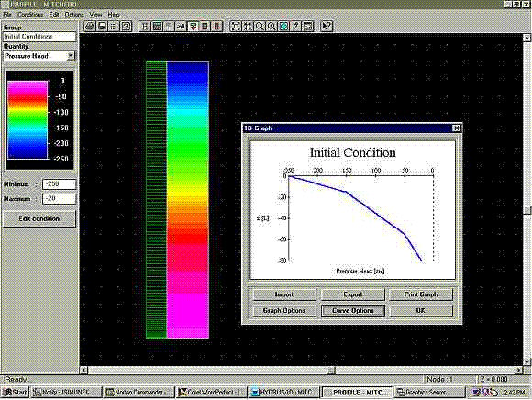Viewport: 532px width, 400px height.
Task: Click the Export button in graph dialog
Action: click(x=353, y=294)
